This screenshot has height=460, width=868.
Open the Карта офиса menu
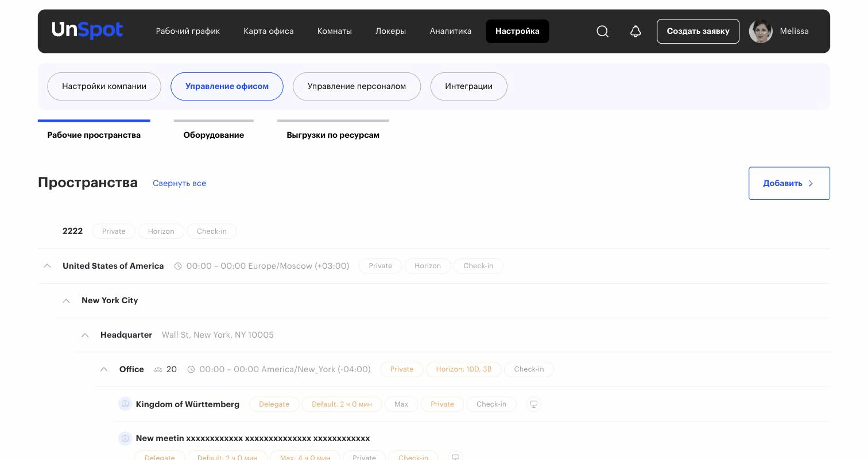click(x=269, y=31)
